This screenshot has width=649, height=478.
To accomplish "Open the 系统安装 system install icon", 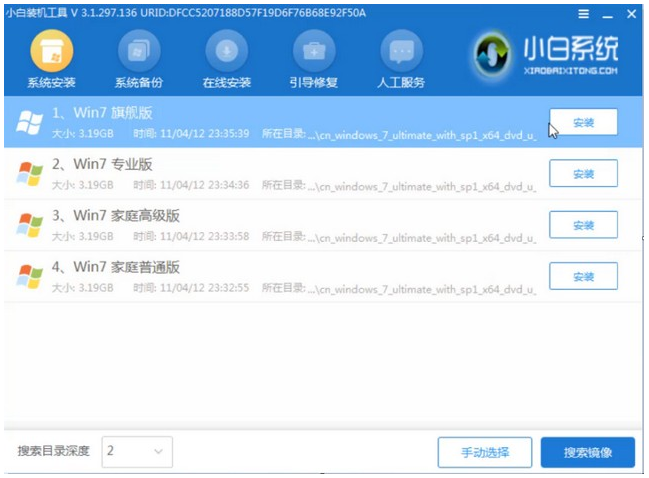I will 52,51.
